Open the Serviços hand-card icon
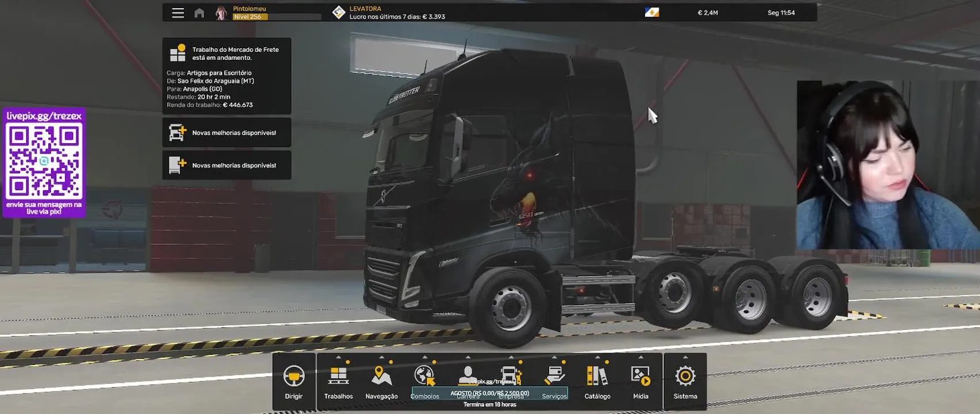The height and width of the screenshot is (414, 980). (554, 375)
